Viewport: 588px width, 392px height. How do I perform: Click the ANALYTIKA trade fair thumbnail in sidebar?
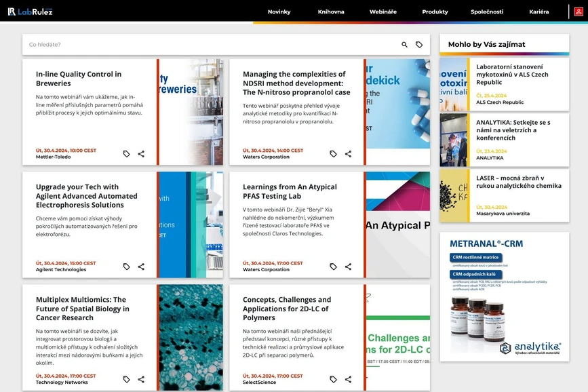click(x=453, y=140)
